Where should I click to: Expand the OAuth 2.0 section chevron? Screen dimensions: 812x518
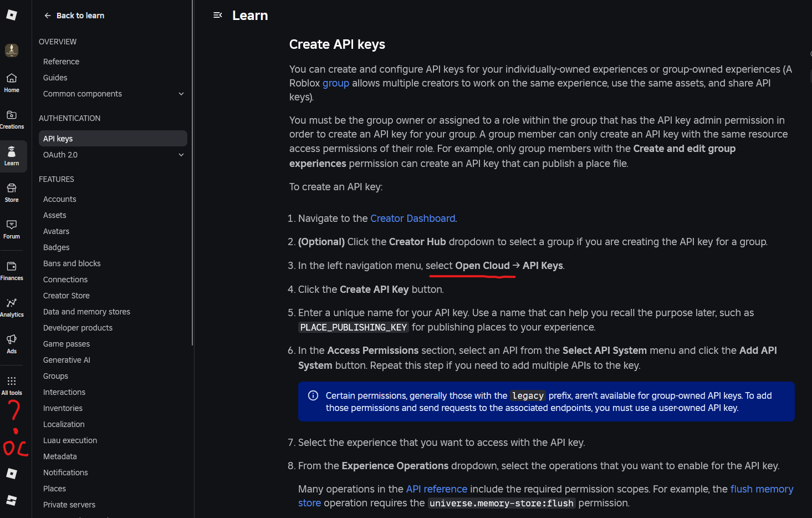pos(181,155)
